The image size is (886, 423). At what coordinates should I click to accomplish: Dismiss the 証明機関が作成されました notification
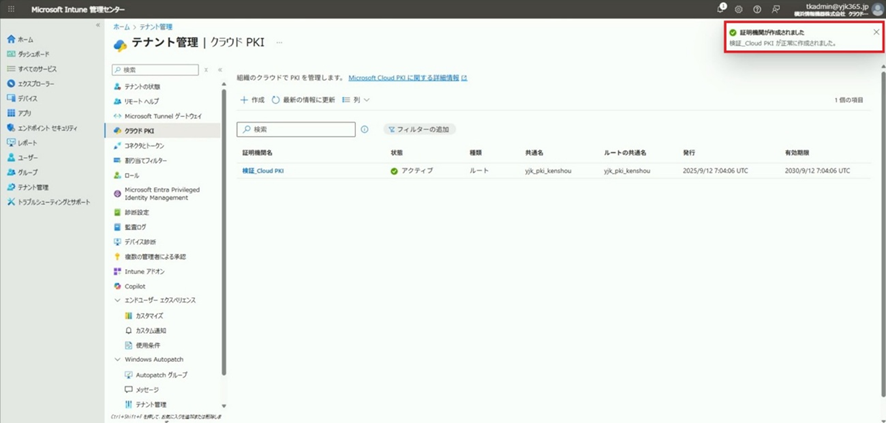(876, 32)
